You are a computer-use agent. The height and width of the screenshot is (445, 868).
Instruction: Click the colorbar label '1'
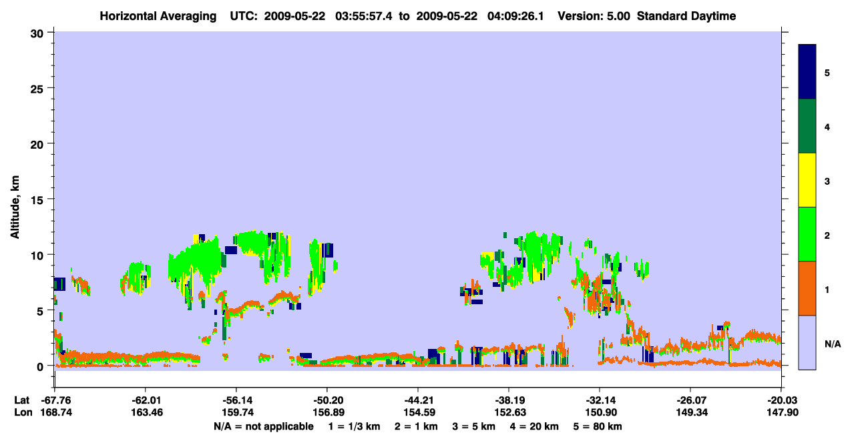click(x=827, y=289)
